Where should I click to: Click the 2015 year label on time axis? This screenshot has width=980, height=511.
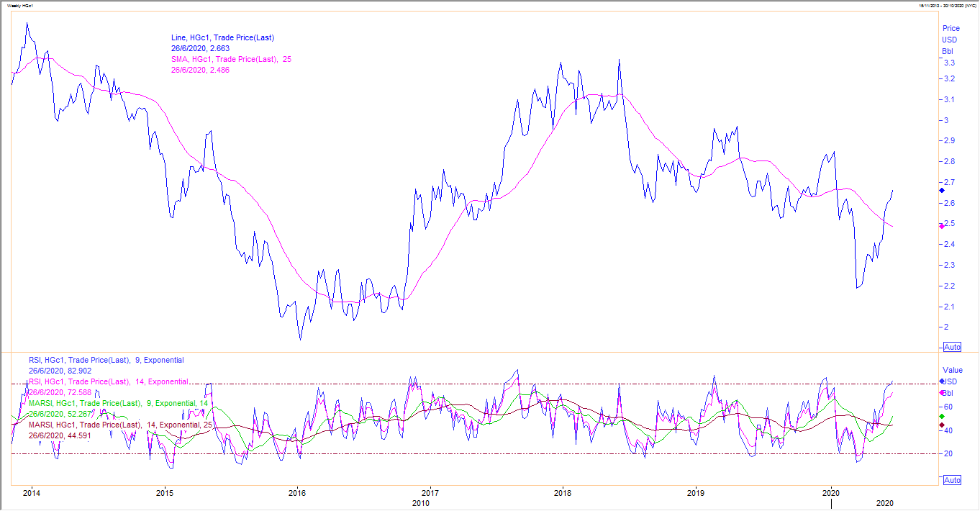[165, 493]
